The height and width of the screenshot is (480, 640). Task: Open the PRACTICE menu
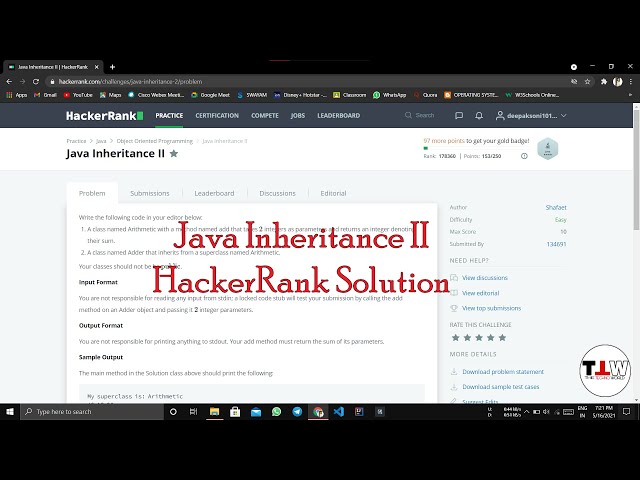click(x=169, y=116)
